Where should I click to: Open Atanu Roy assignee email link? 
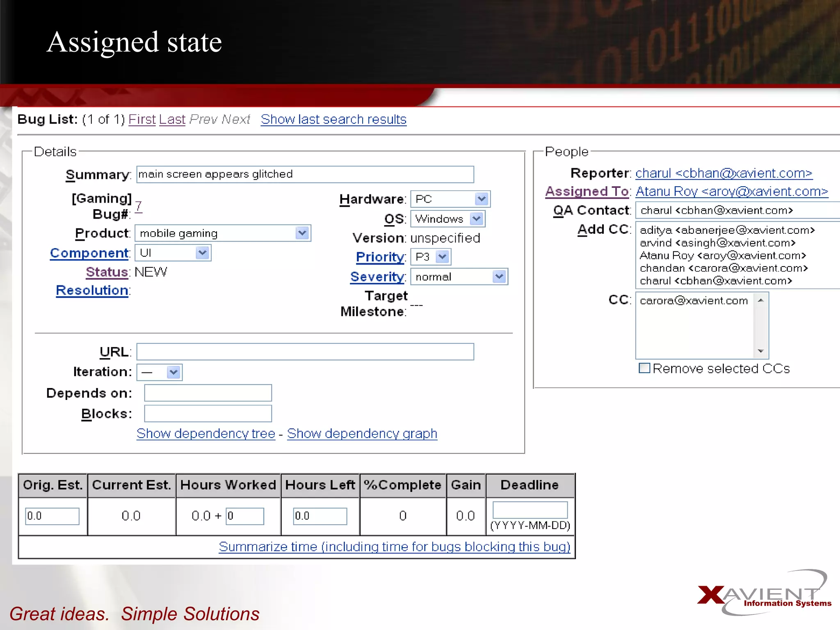[732, 192]
